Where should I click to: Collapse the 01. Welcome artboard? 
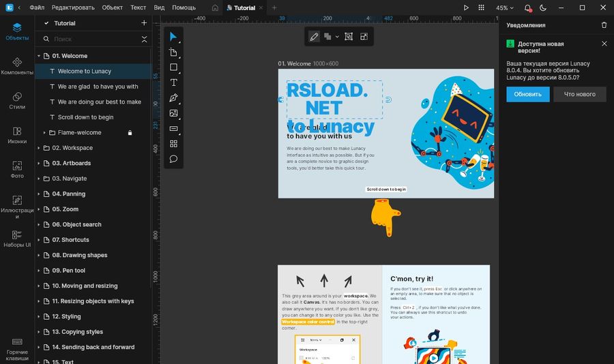[39, 56]
